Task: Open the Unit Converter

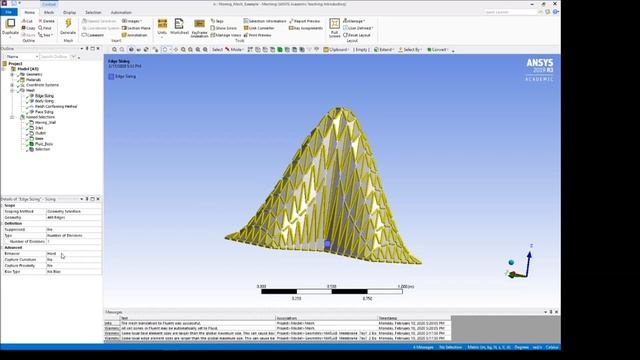Action: (x=259, y=28)
